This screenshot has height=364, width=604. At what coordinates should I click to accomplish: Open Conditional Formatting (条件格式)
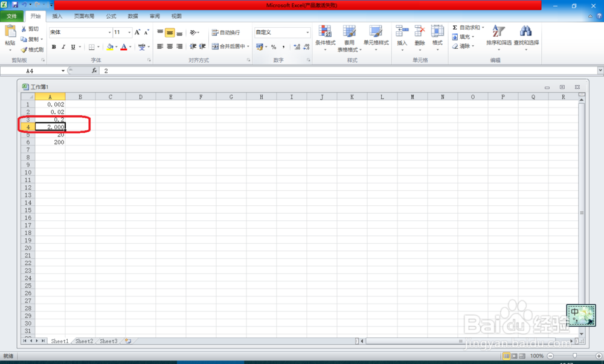[325, 37]
